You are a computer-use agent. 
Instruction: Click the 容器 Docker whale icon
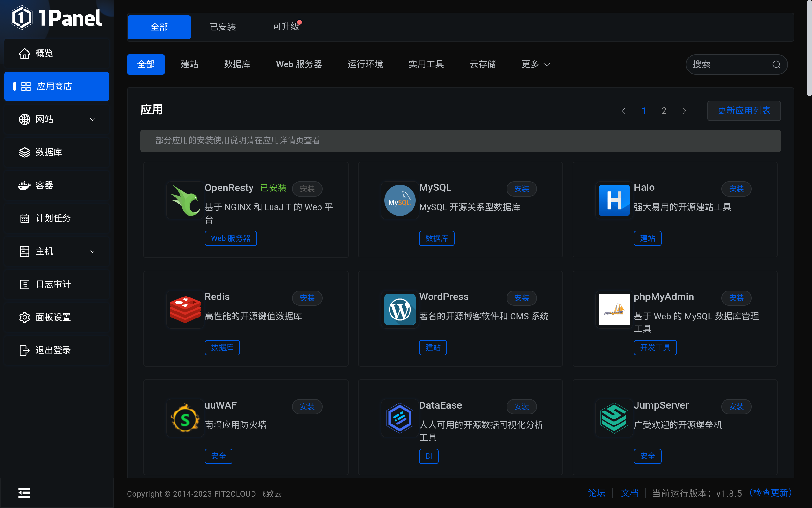point(24,185)
